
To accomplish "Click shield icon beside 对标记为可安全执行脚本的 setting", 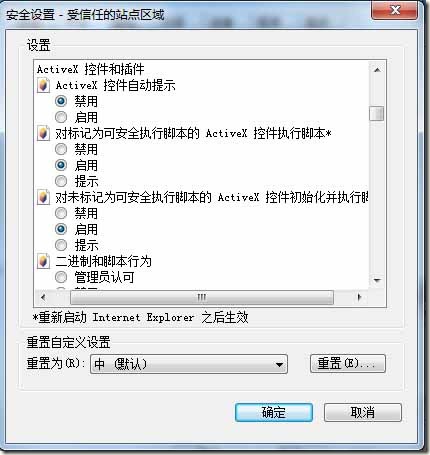I will point(43,133).
